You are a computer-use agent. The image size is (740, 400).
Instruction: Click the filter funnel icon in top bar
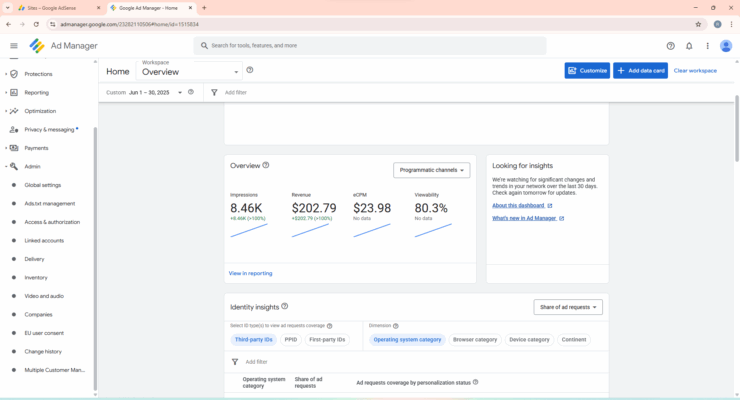[x=214, y=92]
